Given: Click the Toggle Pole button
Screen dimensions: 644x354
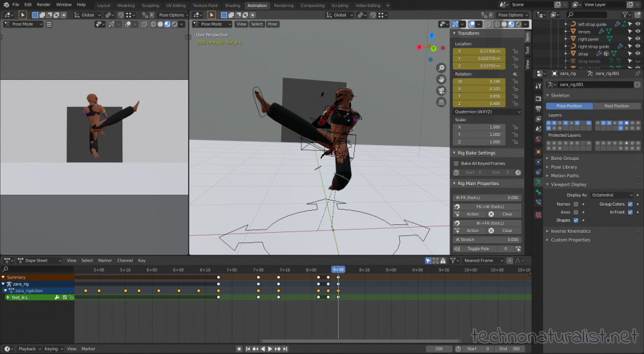Looking at the screenshot, I should (x=478, y=249).
